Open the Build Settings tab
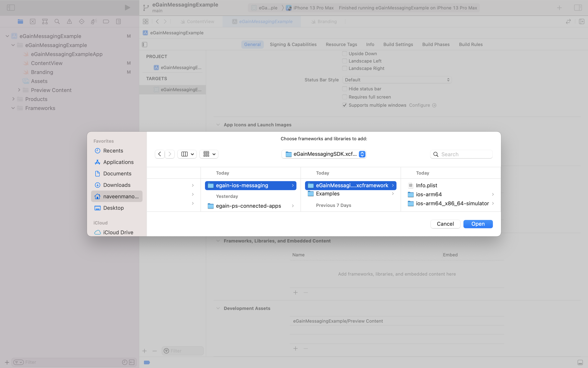 (398, 45)
